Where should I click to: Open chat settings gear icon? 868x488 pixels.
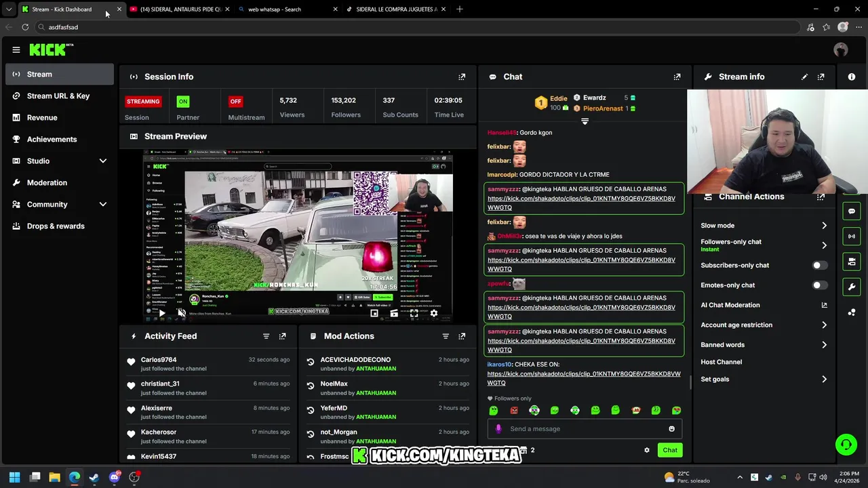click(646, 450)
